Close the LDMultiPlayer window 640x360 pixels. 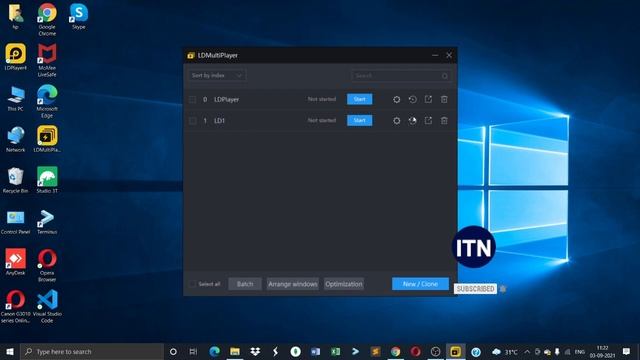click(x=449, y=55)
